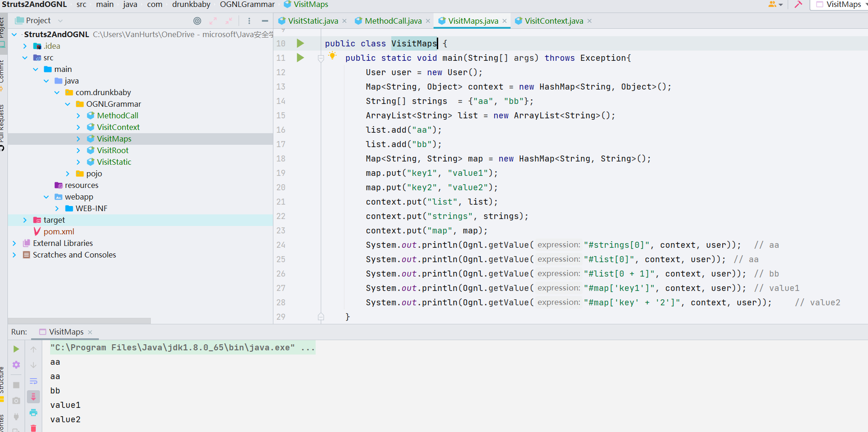This screenshot has height=432, width=868.
Task: Rerun VisitMaps in Run panel
Action: [x=16, y=349]
